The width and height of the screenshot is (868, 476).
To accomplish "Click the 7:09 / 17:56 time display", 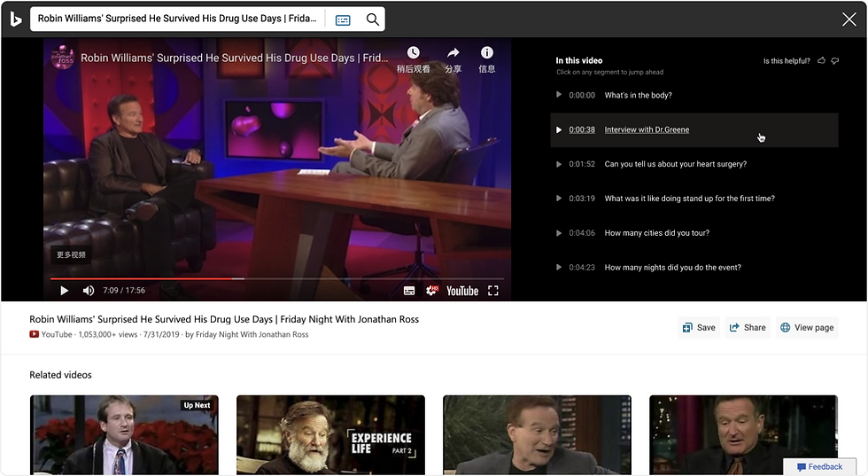I will 124,291.
